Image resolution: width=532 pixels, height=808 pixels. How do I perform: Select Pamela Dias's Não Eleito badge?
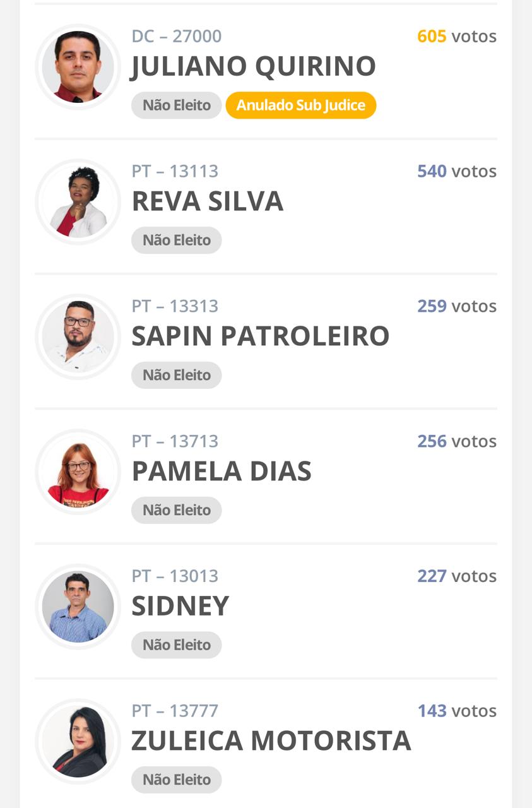point(177,510)
